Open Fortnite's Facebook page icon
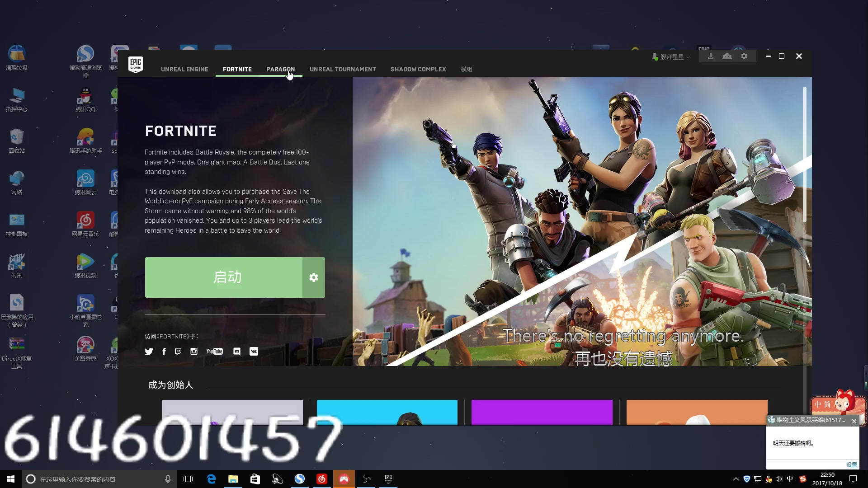868x488 pixels. pos(164,352)
